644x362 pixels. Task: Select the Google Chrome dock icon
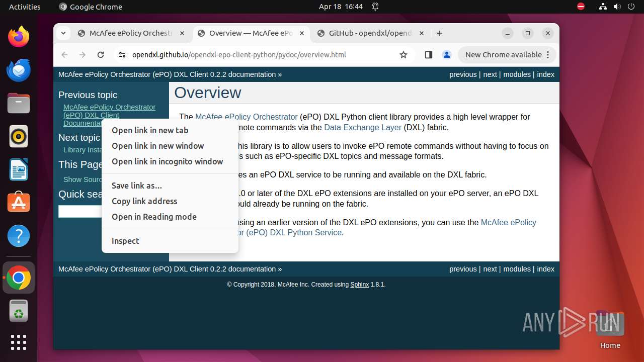point(19,278)
